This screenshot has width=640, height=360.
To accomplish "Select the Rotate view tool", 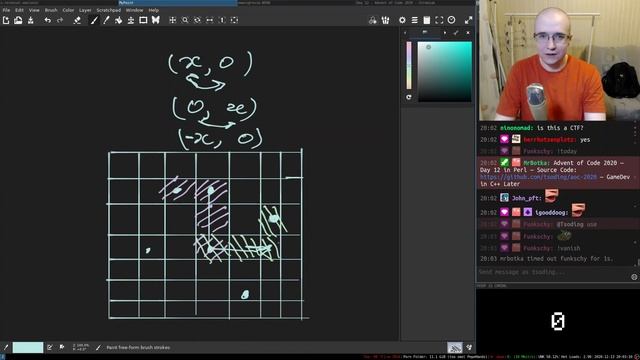I will point(197,20).
